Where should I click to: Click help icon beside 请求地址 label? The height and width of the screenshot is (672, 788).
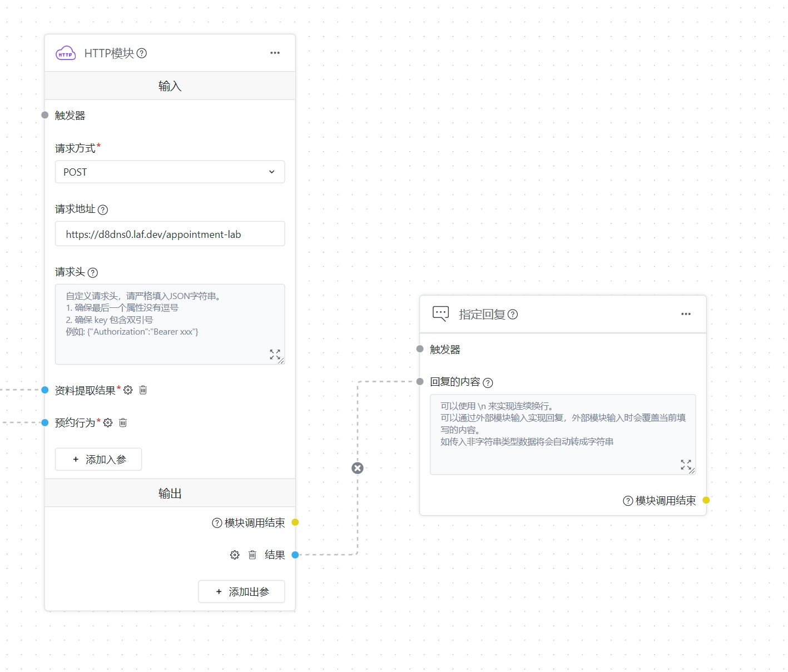[x=103, y=210]
